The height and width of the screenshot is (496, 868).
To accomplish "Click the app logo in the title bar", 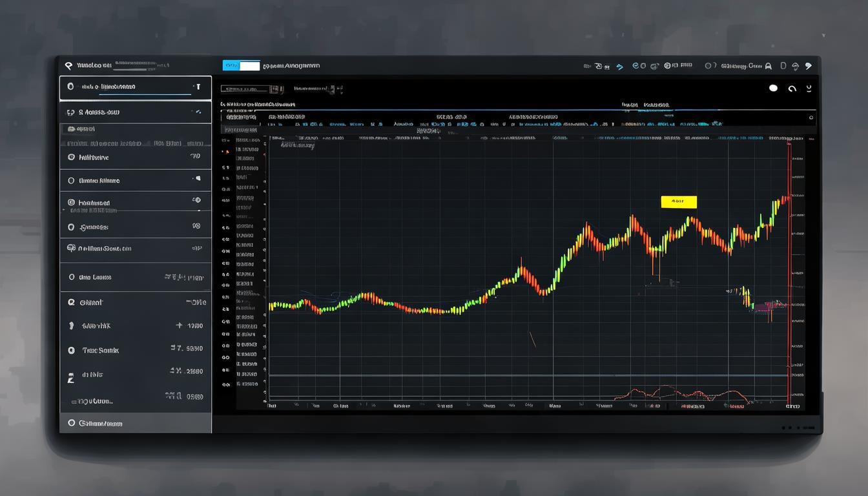I will tap(68, 65).
